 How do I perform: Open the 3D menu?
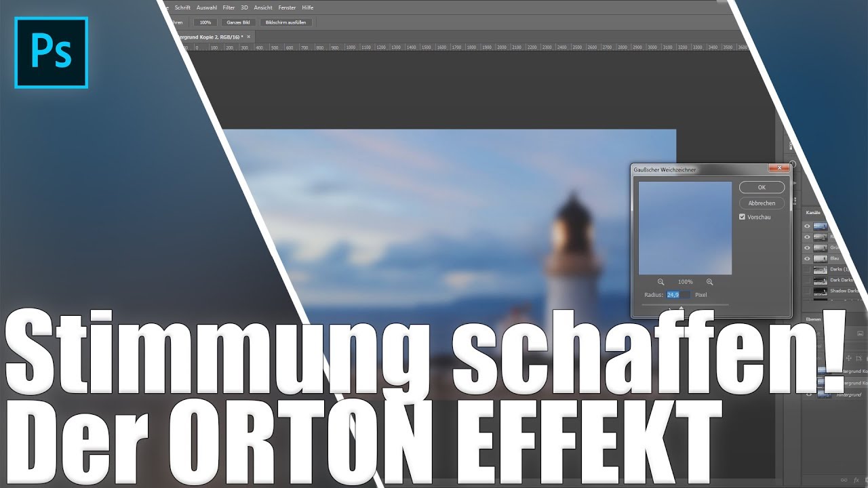244,7
